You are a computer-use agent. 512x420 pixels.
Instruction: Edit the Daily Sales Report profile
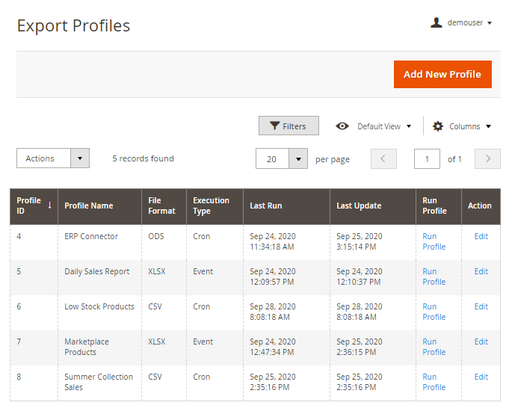481,271
